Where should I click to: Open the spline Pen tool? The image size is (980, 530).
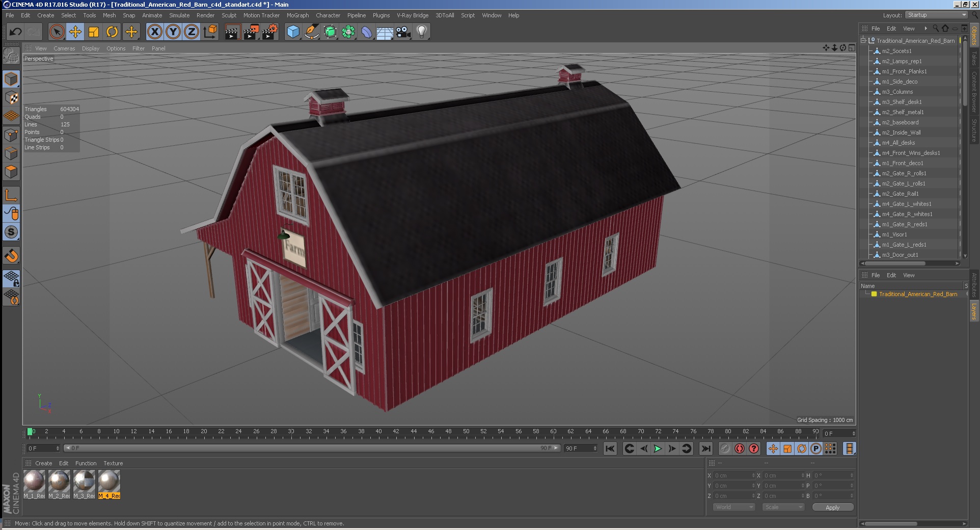tap(311, 32)
